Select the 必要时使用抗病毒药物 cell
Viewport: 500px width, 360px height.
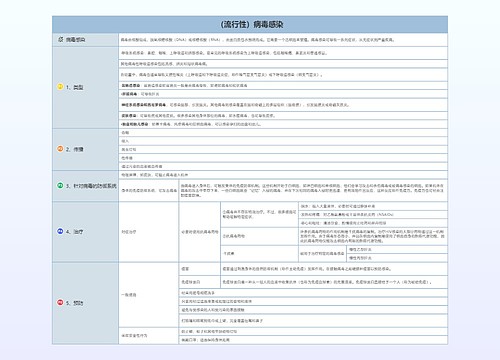[x=200, y=232]
